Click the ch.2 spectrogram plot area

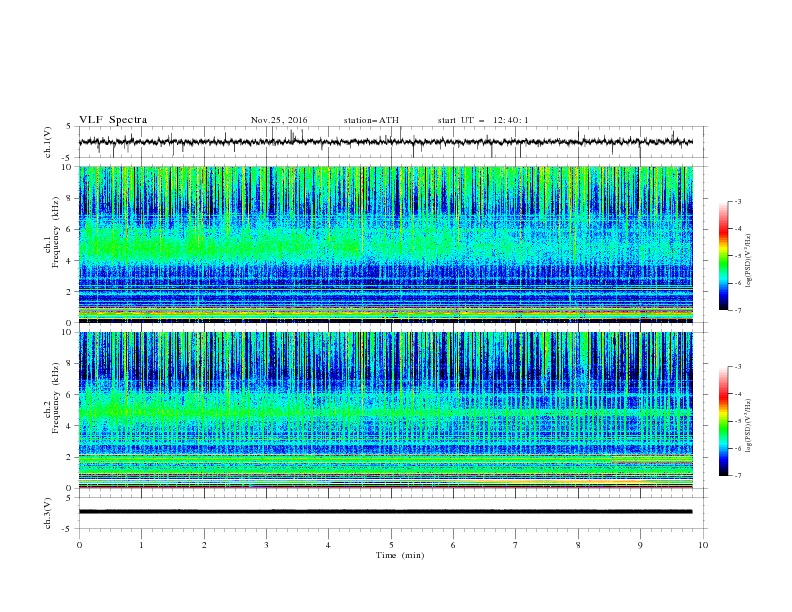[386, 410]
